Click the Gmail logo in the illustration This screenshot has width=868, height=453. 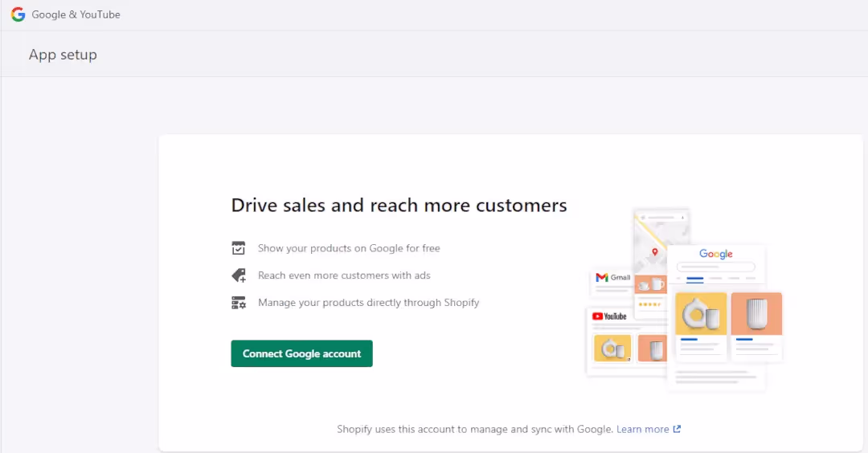click(x=612, y=277)
